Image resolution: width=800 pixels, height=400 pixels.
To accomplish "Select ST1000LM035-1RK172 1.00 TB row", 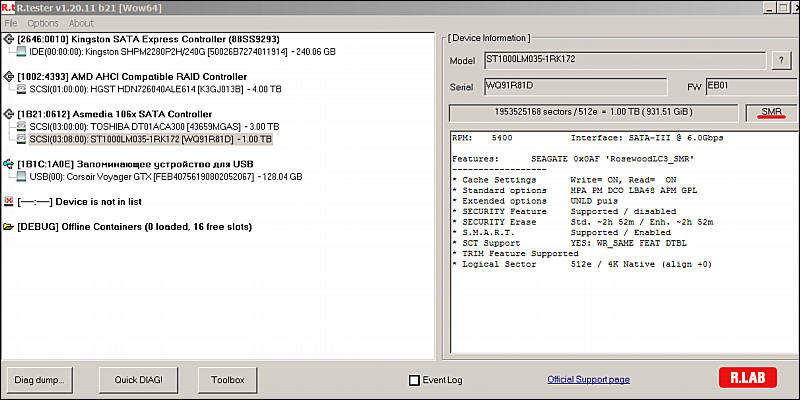I will click(151, 139).
